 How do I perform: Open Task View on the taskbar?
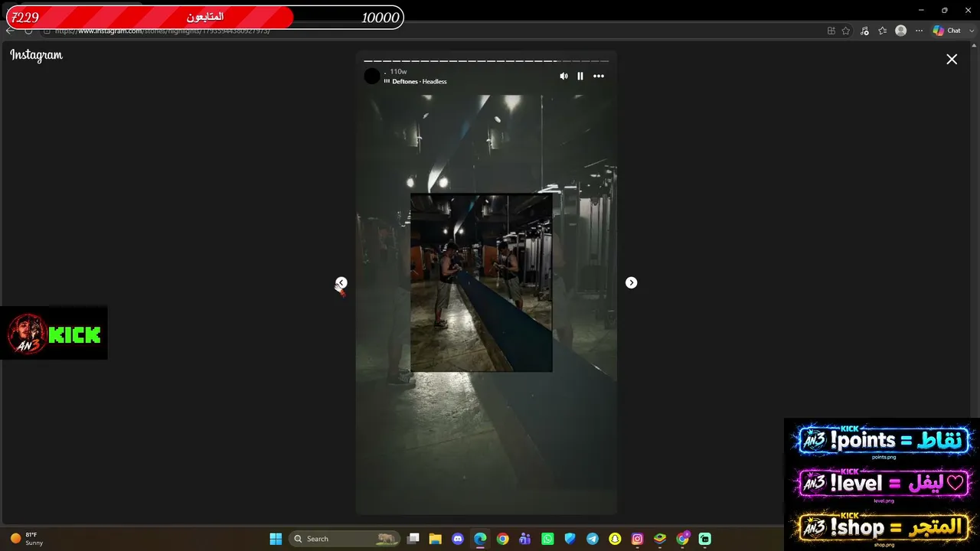click(x=413, y=539)
